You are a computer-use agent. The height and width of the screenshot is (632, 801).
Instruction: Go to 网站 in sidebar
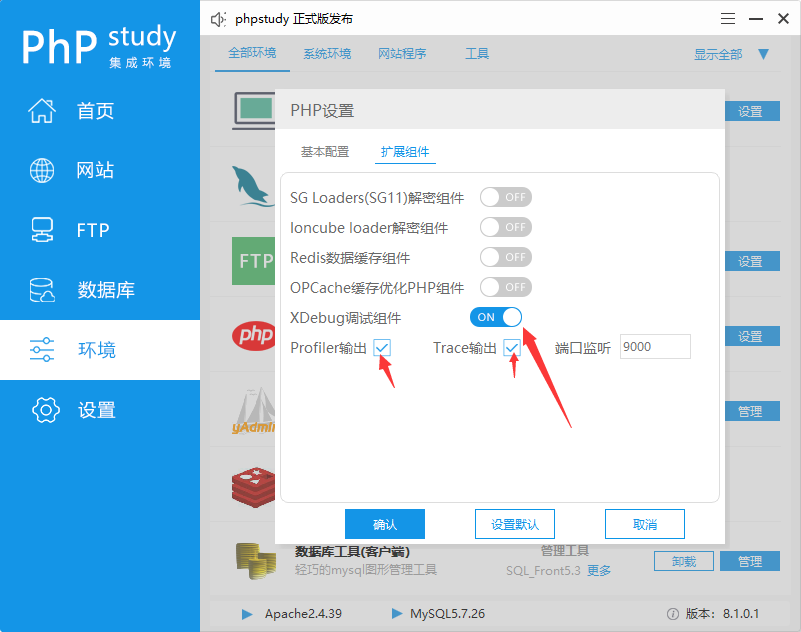click(x=95, y=170)
